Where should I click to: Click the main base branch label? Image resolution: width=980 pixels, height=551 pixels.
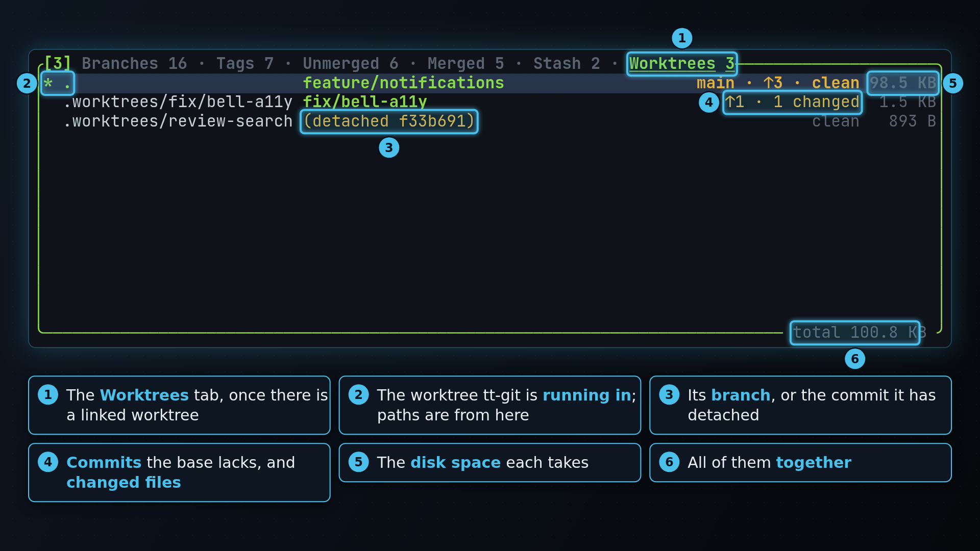[x=716, y=83]
